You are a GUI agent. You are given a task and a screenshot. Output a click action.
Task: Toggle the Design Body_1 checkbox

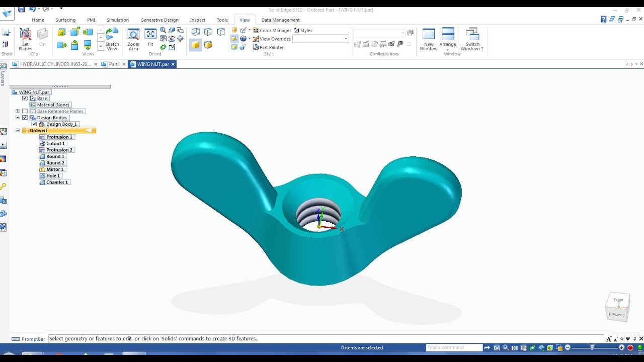(34, 124)
